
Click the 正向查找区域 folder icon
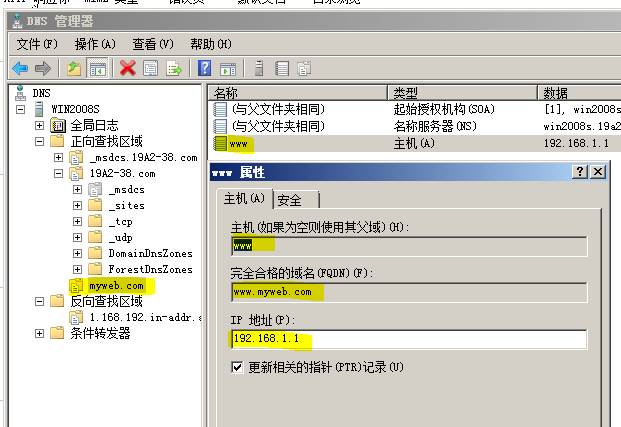[57, 141]
